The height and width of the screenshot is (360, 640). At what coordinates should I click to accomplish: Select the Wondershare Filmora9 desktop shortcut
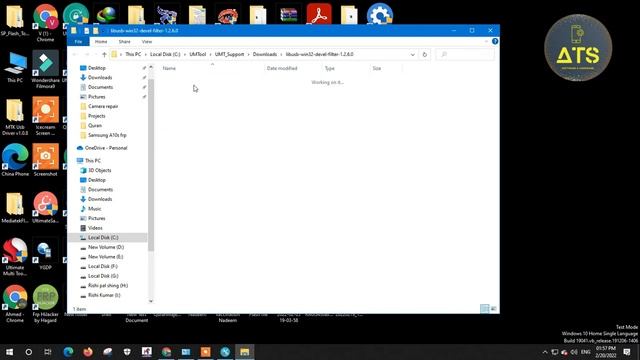[45, 69]
